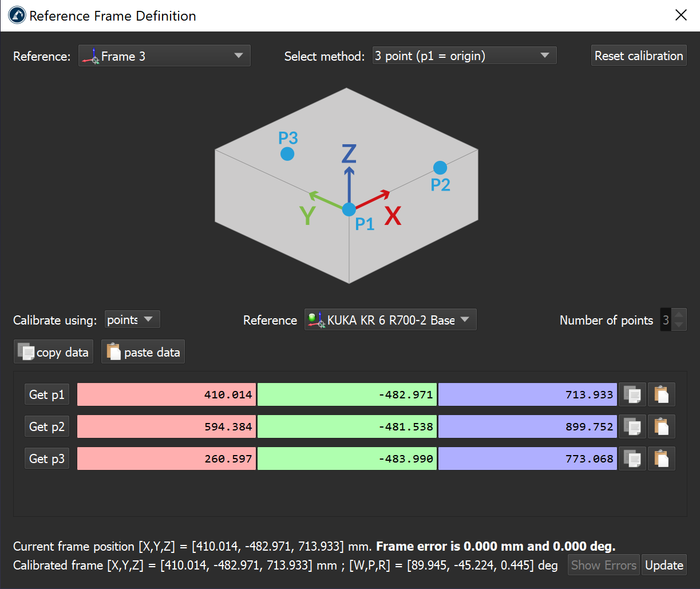Open the Calibrate using points dropdown

(132, 320)
